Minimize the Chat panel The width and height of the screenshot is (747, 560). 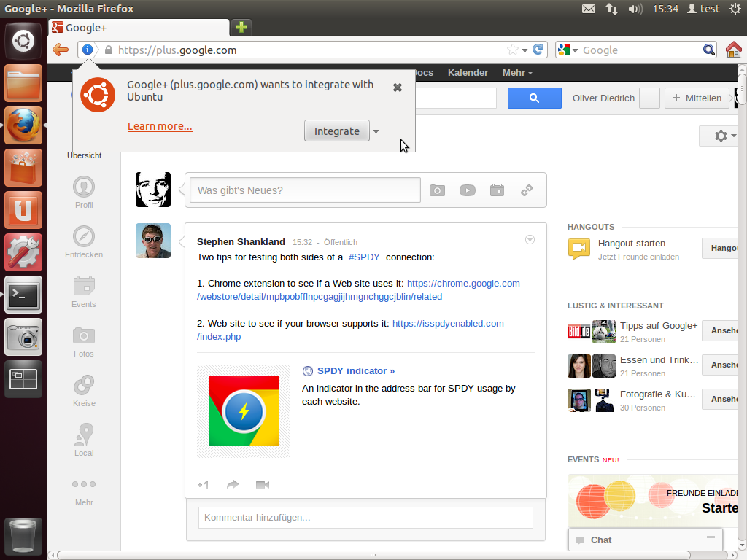click(x=711, y=537)
